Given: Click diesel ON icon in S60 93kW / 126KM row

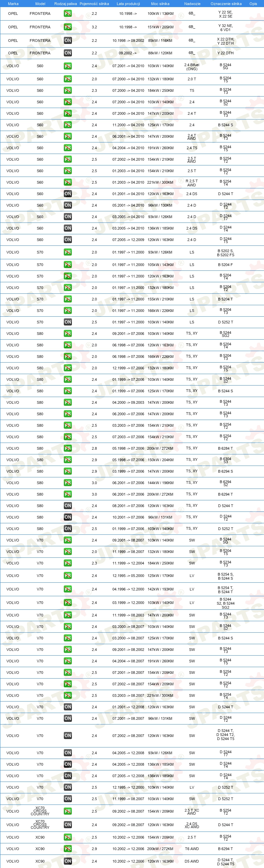Looking at the screenshot, I should [x=68, y=217].
